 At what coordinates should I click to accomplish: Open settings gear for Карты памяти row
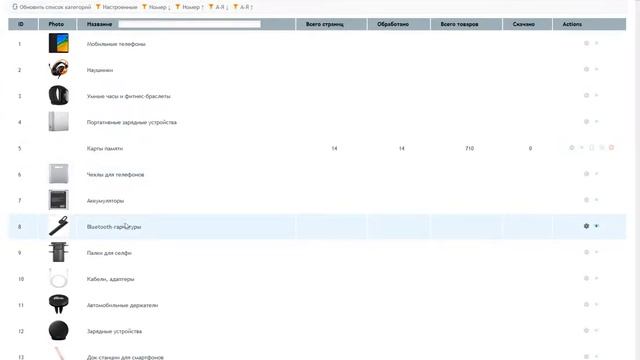(572, 148)
